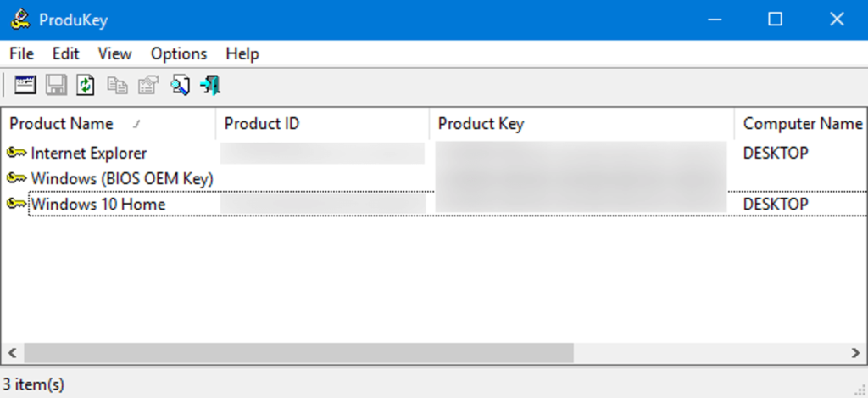Click the horizontal scrollbar left arrow
Screen dimensions: 868x398
pos(12,352)
